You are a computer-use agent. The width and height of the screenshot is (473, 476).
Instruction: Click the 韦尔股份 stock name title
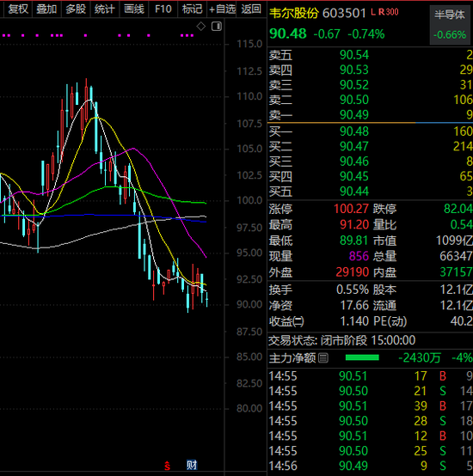pos(294,13)
